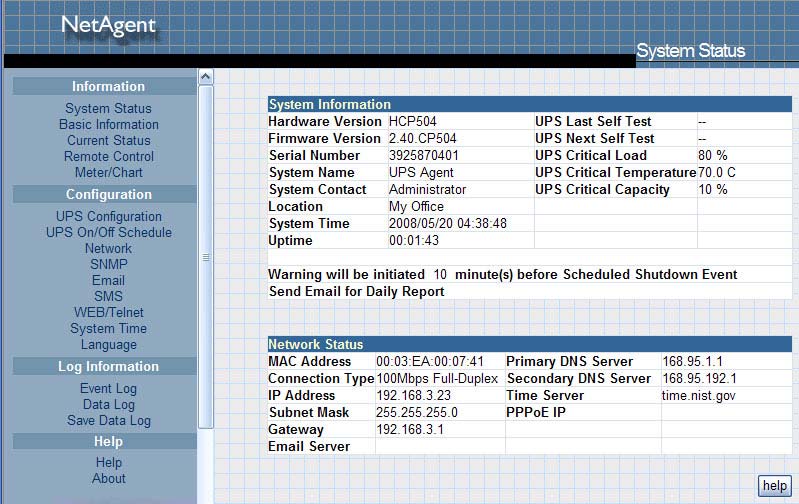The image size is (799, 504).
Task: Click UPS Critical Capacity value 10 %
Action: coord(712,190)
